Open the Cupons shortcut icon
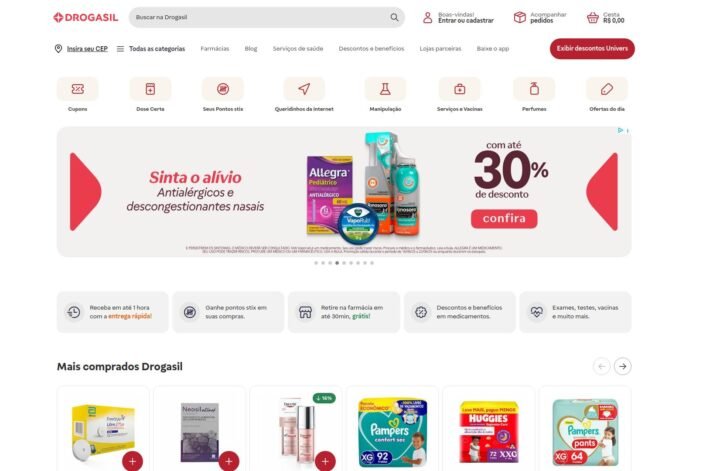 pos(77,89)
